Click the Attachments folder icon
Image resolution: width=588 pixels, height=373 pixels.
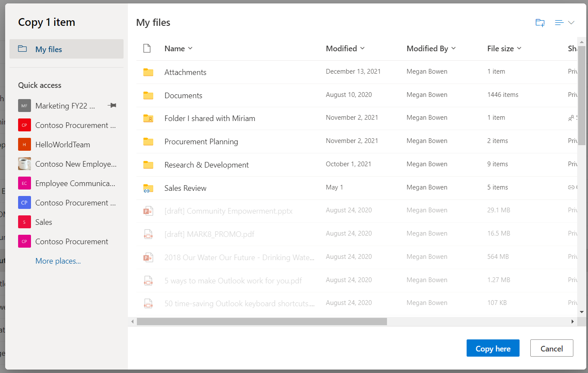pos(148,72)
